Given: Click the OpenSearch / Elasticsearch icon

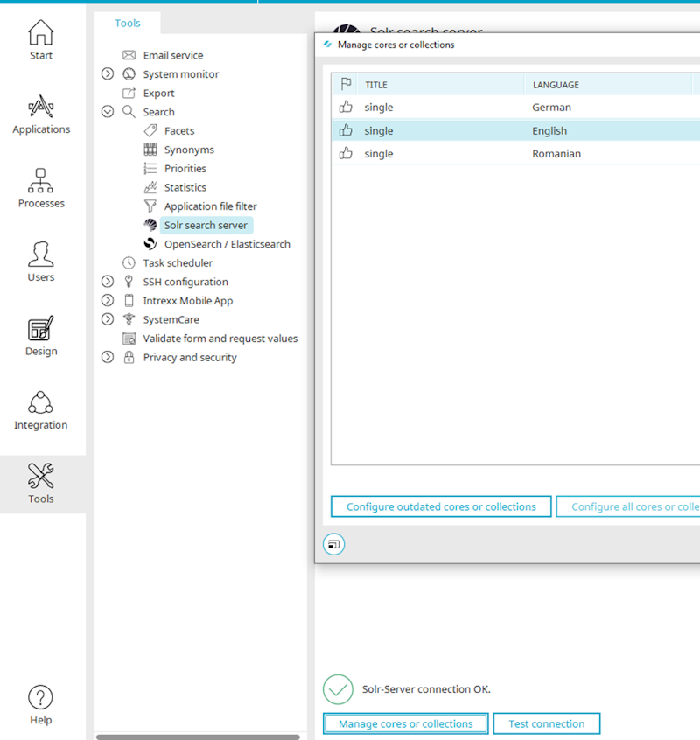Looking at the screenshot, I should [x=149, y=244].
